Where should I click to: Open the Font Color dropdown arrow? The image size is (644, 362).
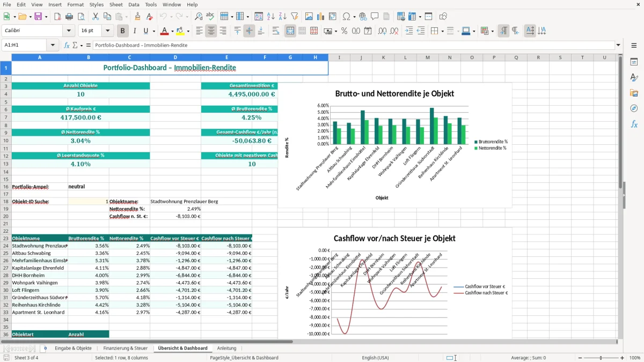tap(172, 31)
